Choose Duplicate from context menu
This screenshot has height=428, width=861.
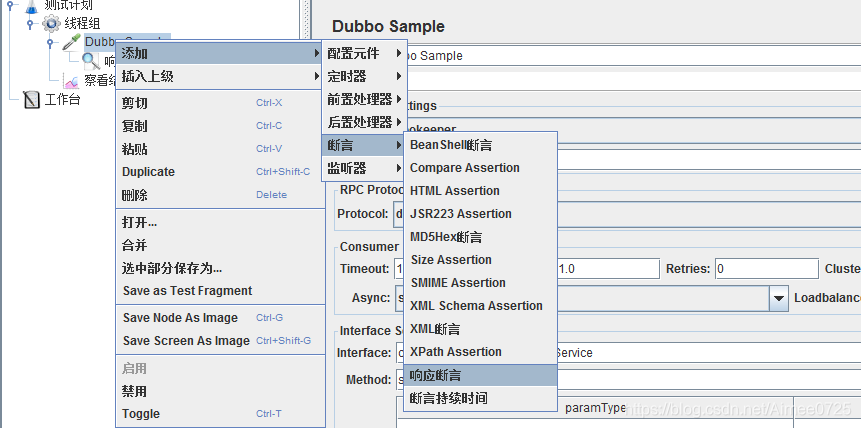coord(220,172)
